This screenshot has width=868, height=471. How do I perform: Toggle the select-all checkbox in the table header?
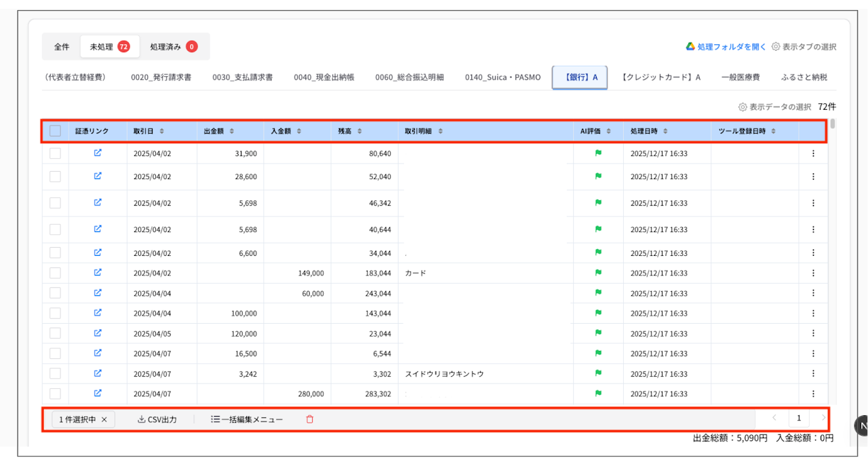(x=56, y=131)
